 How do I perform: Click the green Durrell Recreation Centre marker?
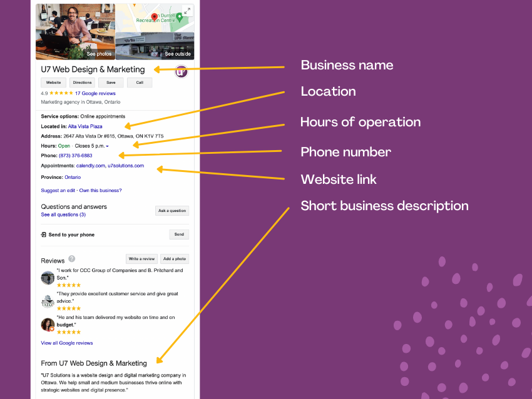pyautogui.click(x=180, y=18)
